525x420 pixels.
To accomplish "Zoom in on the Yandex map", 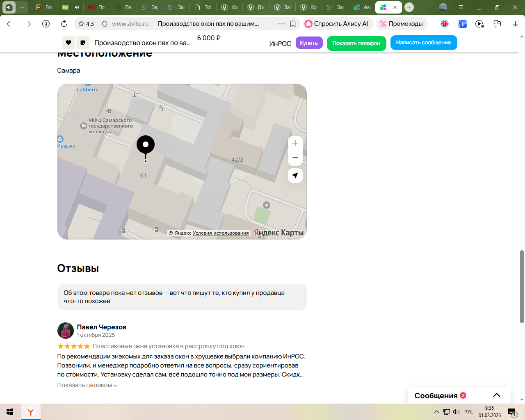I will (x=295, y=144).
